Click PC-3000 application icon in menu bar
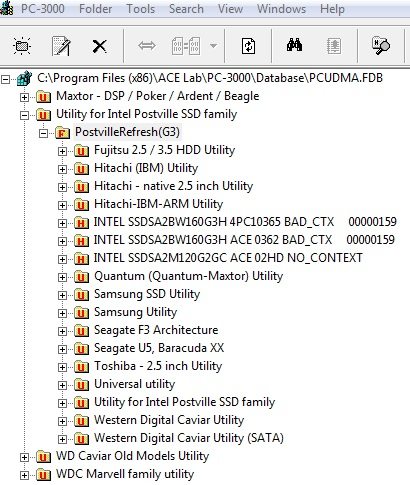This screenshot has height=485, width=410. coord(7,9)
